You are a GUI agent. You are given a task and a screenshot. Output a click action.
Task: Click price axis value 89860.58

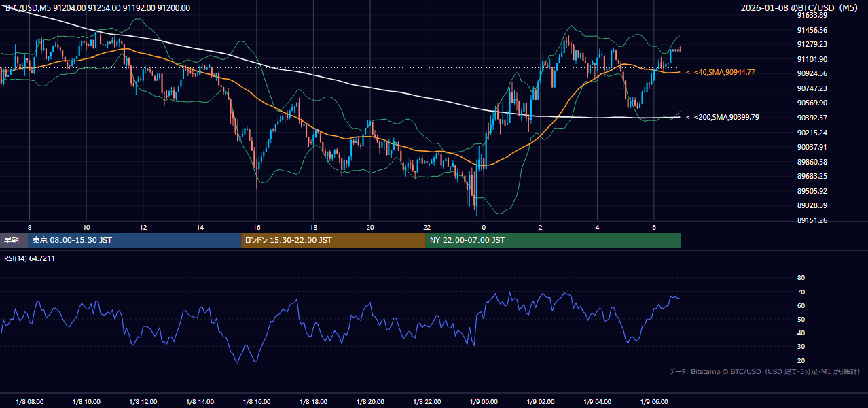pyautogui.click(x=812, y=162)
